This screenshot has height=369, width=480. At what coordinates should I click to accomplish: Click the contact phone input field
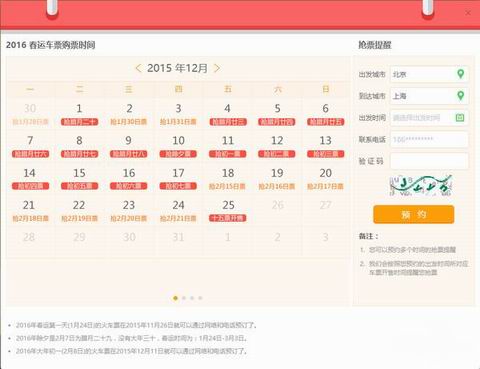point(429,139)
